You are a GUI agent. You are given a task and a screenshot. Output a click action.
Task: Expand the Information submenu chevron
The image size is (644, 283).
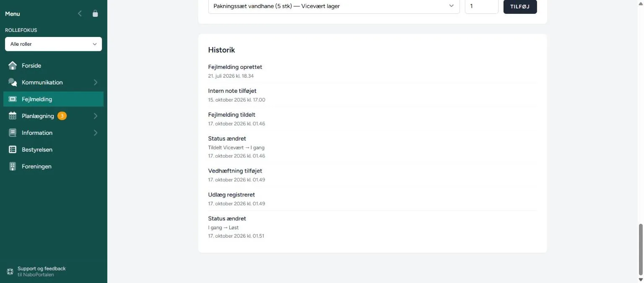tap(96, 133)
